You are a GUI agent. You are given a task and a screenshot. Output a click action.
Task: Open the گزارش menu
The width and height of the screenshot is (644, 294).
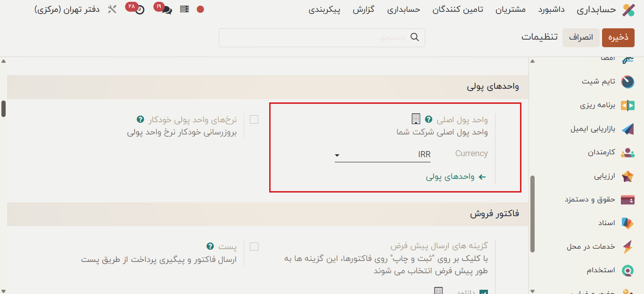coord(363,9)
